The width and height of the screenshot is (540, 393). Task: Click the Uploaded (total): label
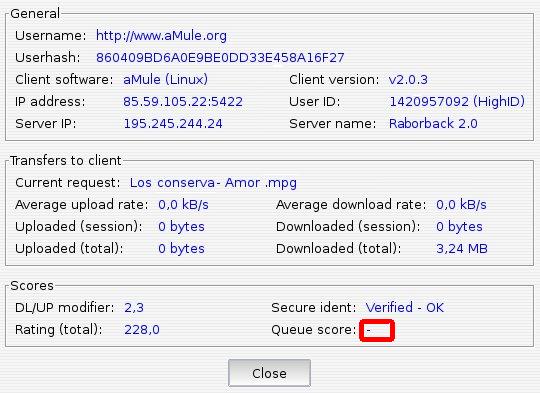[69, 249]
